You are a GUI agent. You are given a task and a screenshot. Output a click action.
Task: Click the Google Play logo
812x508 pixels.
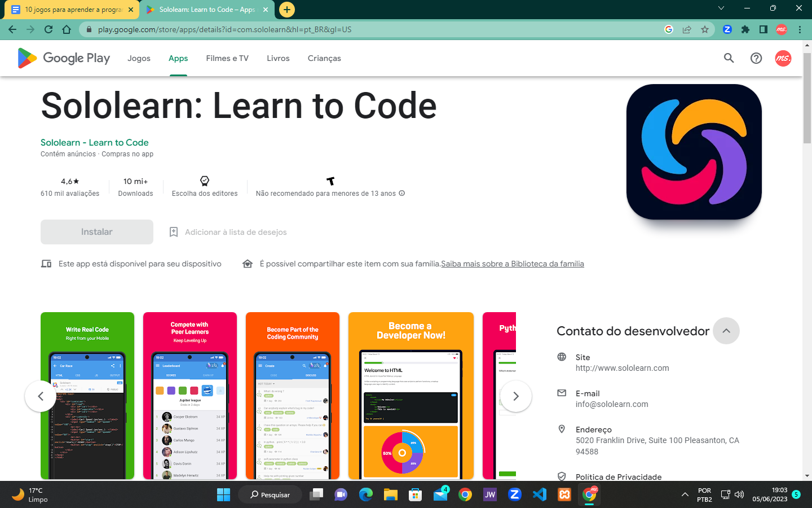(64, 58)
